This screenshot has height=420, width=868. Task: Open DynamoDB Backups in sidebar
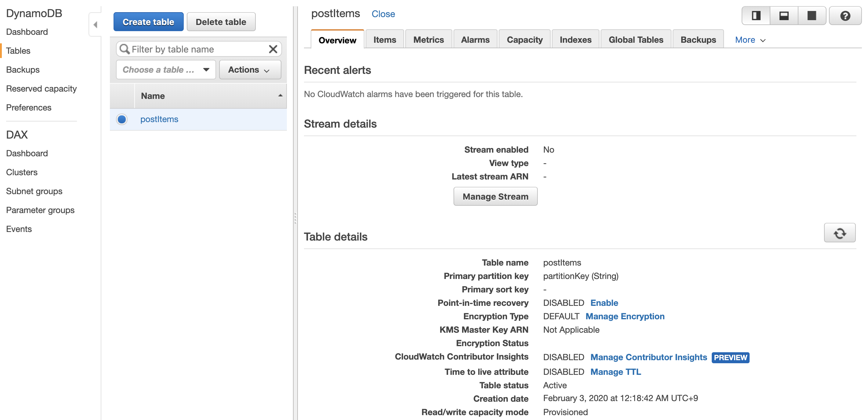point(23,69)
